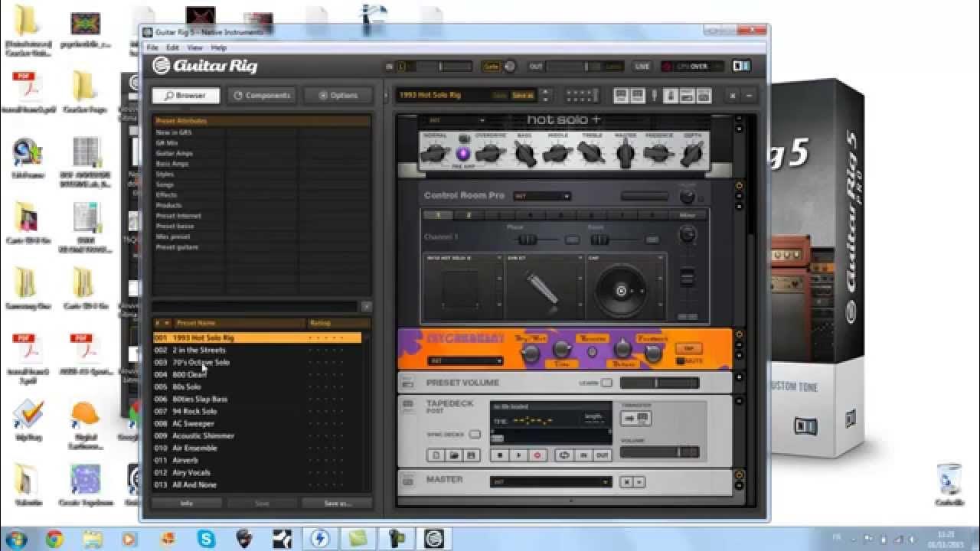Toggle the LIVE button
This screenshot has width=980, height=551.
(642, 67)
